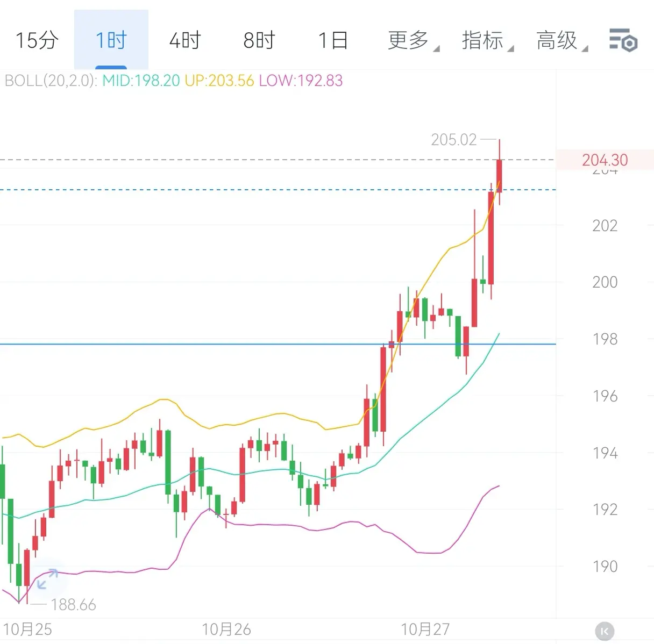654x644 pixels.
Task: Click the 202 price axis label
Action: pos(605,225)
